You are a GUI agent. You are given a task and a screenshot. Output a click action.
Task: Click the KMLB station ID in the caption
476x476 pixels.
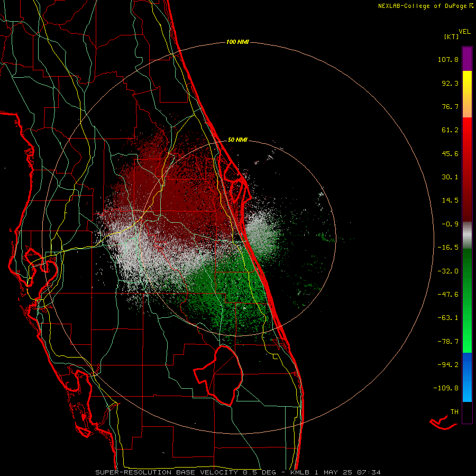click(x=300, y=472)
